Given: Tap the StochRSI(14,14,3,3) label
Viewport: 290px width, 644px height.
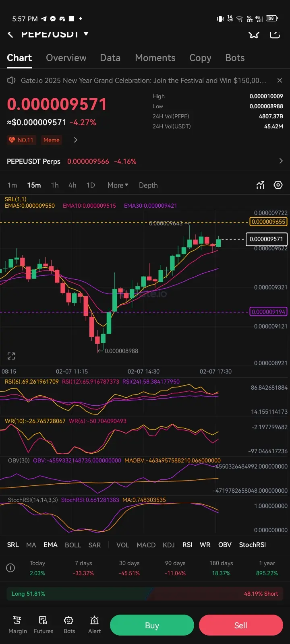Looking at the screenshot, I should click(32, 500).
